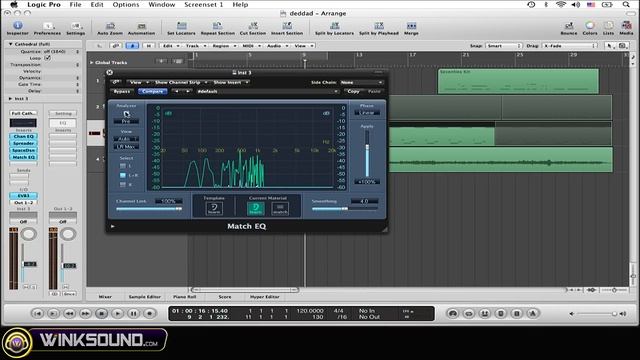The width and height of the screenshot is (640, 360).
Task: Click the Spotlight search icon
Action: (x=626, y=4)
